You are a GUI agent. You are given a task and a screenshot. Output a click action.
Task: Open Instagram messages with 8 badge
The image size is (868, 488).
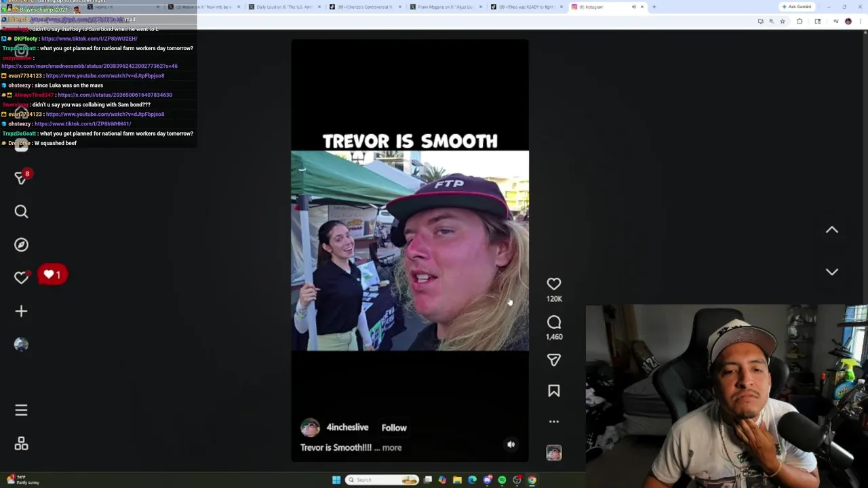pos(21,178)
